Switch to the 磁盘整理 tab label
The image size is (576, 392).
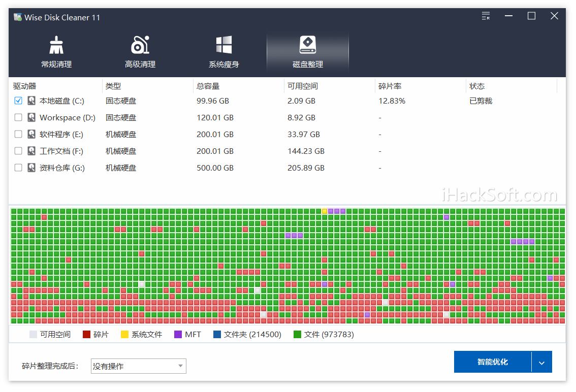308,64
